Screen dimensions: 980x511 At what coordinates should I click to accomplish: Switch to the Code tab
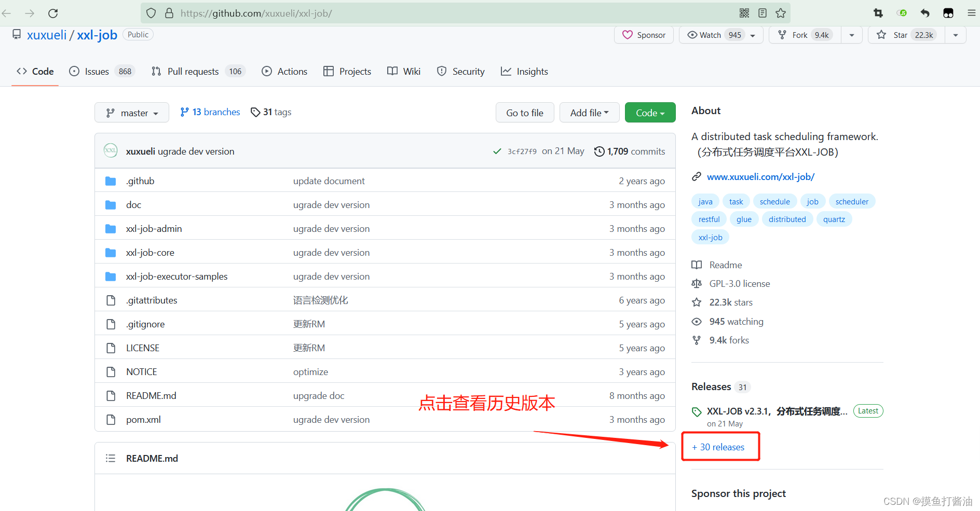click(x=35, y=72)
